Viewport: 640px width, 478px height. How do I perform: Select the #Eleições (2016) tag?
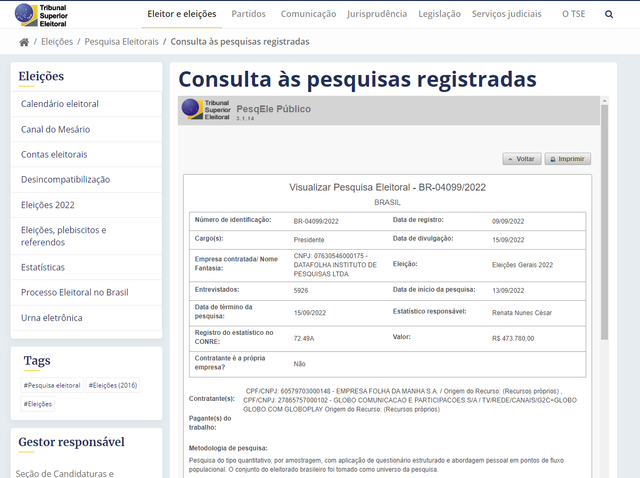pos(113,385)
